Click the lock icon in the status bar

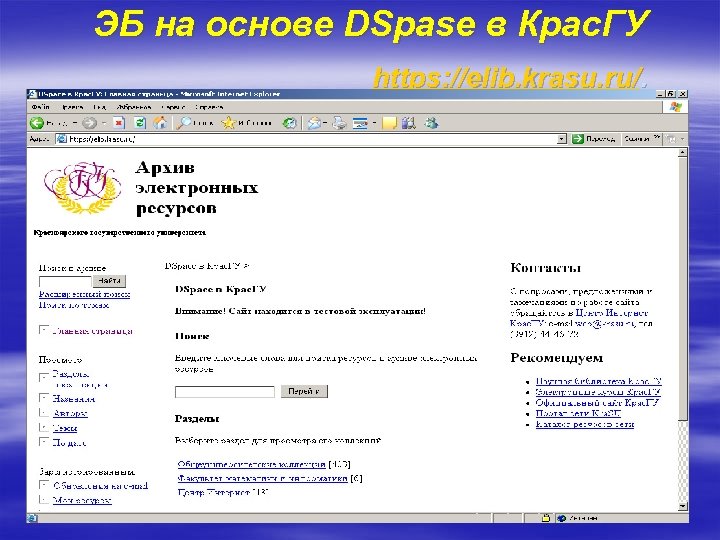(546, 518)
